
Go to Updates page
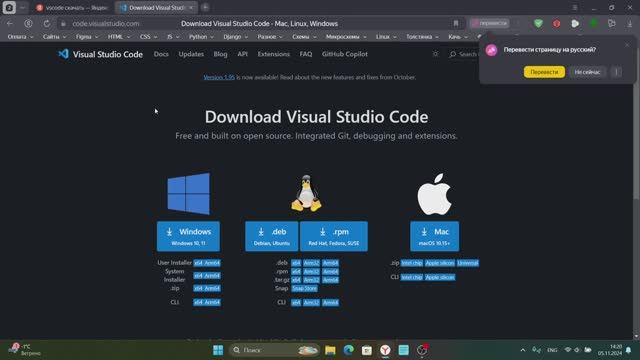pyautogui.click(x=191, y=54)
